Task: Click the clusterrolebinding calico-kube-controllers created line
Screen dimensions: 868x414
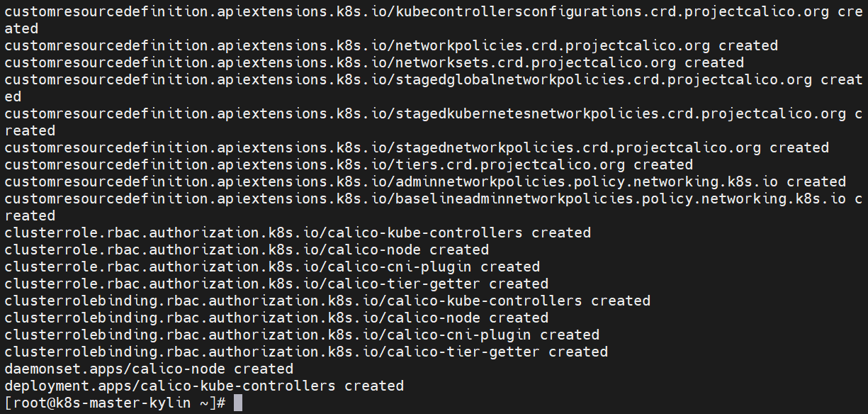Action: click(x=327, y=301)
